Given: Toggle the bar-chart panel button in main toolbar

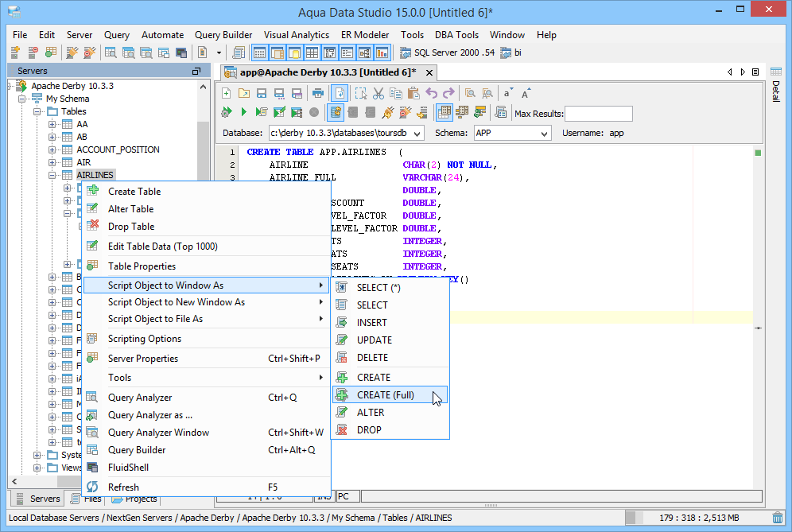Looking at the screenshot, I should point(382,52).
